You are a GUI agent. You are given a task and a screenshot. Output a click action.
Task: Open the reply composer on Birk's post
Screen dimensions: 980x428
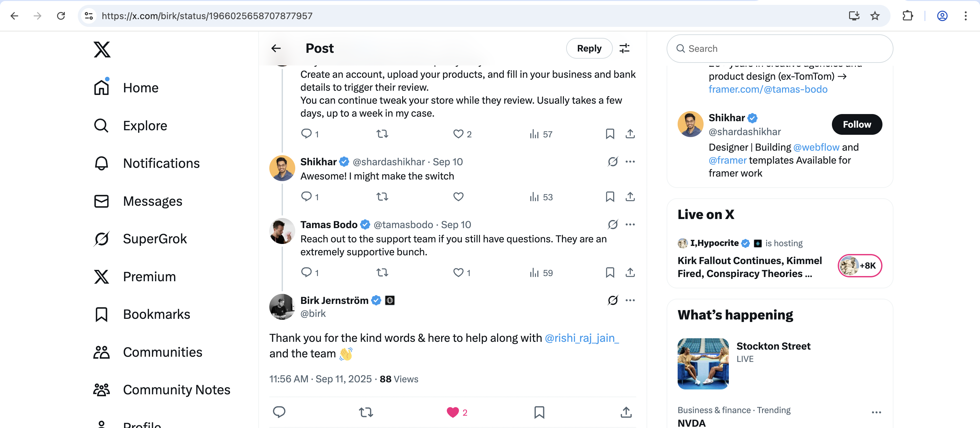(279, 412)
